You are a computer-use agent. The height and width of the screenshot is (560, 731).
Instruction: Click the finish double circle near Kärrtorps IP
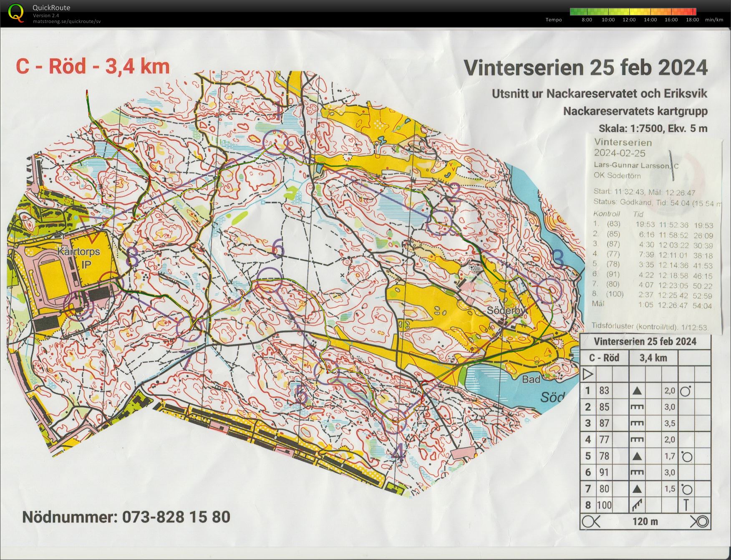(x=78, y=306)
